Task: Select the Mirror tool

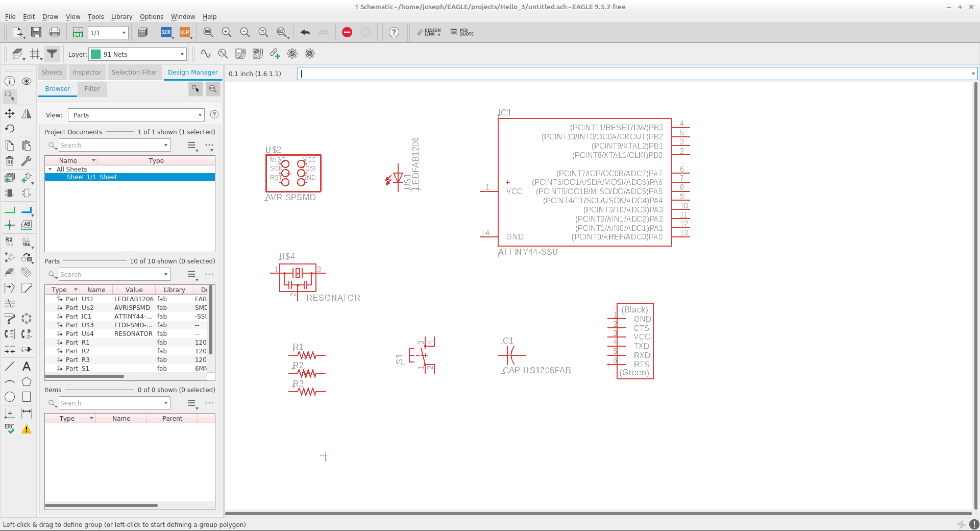Action: [x=27, y=113]
